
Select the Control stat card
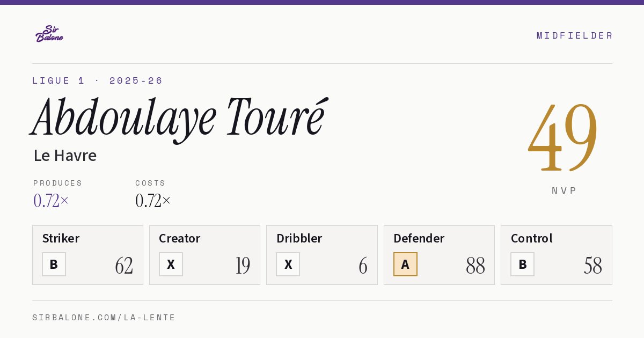click(x=556, y=255)
